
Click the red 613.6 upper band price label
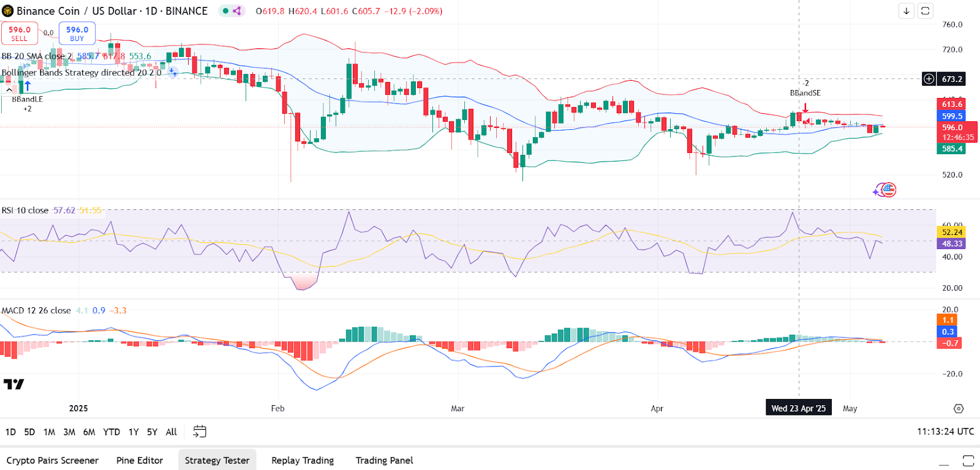click(x=951, y=104)
